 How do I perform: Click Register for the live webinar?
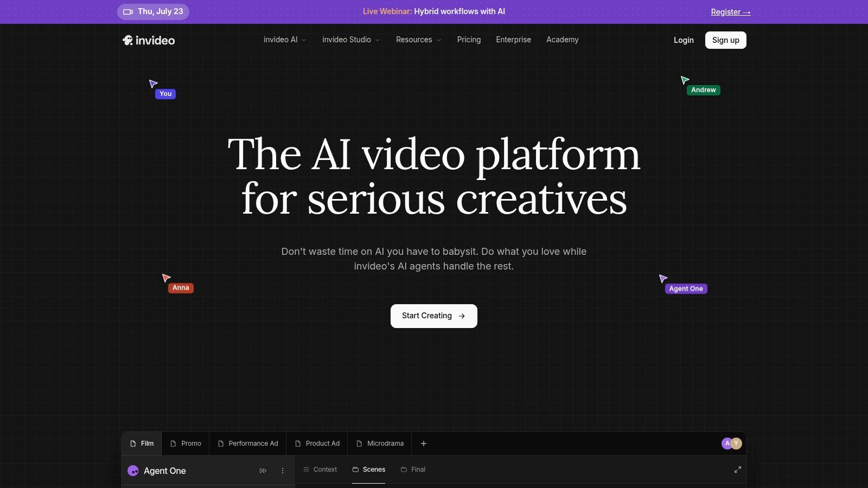click(731, 12)
